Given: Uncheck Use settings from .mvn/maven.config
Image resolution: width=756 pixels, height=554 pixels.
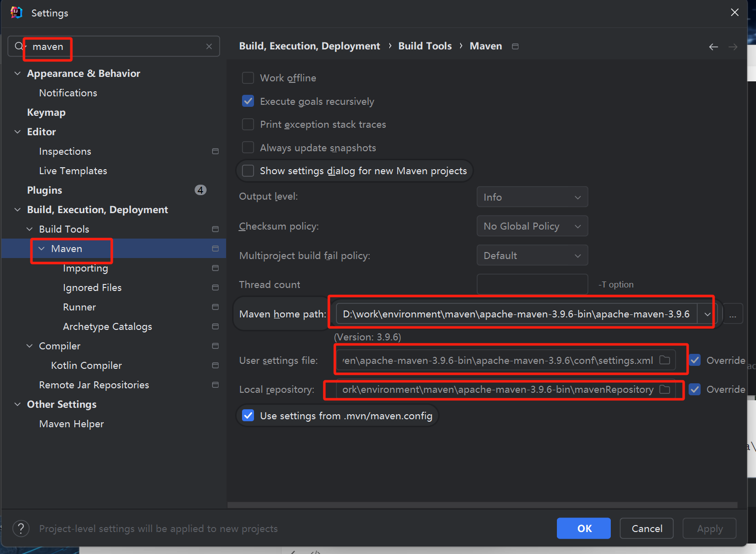Looking at the screenshot, I should click(x=248, y=416).
